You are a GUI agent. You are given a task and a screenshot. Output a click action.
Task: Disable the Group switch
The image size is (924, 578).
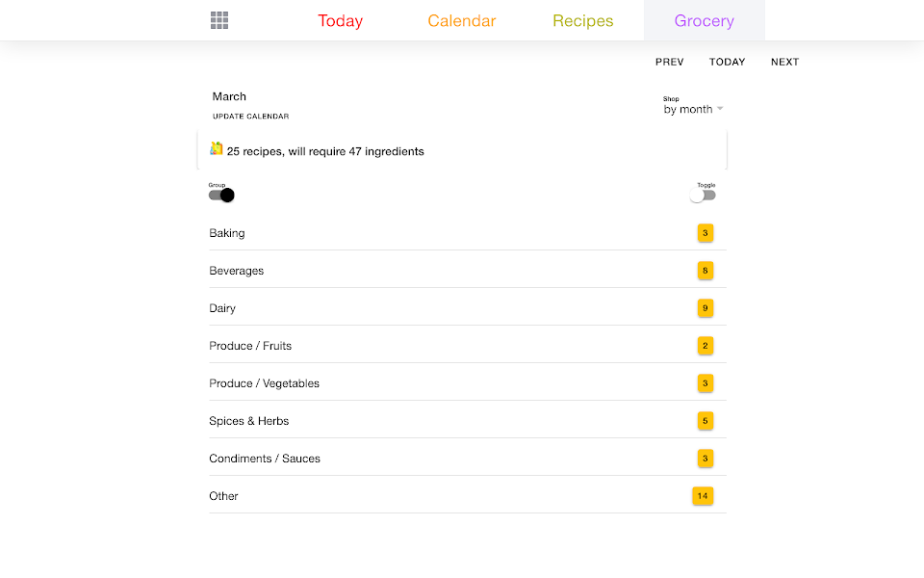(221, 195)
